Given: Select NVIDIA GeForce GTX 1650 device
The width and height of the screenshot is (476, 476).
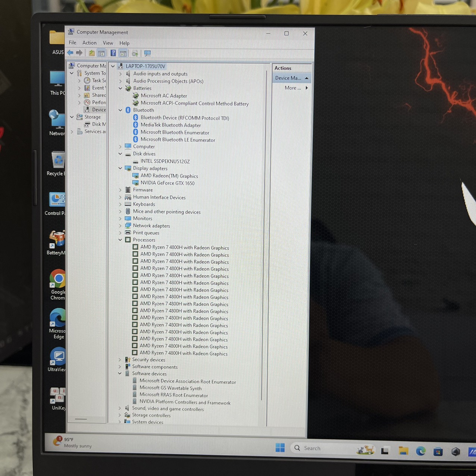Looking at the screenshot, I should pos(167,183).
